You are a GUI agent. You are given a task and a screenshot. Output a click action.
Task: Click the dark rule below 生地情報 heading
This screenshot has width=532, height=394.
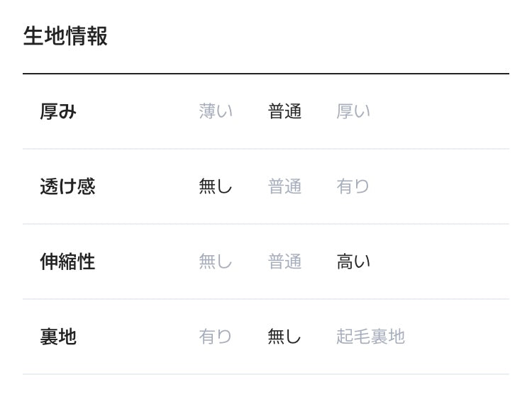coord(266,74)
